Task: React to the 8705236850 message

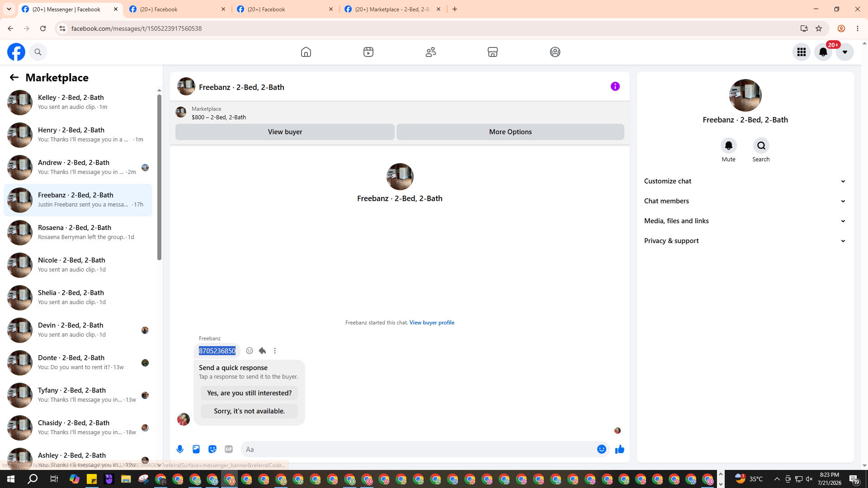Action: click(x=250, y=351)
